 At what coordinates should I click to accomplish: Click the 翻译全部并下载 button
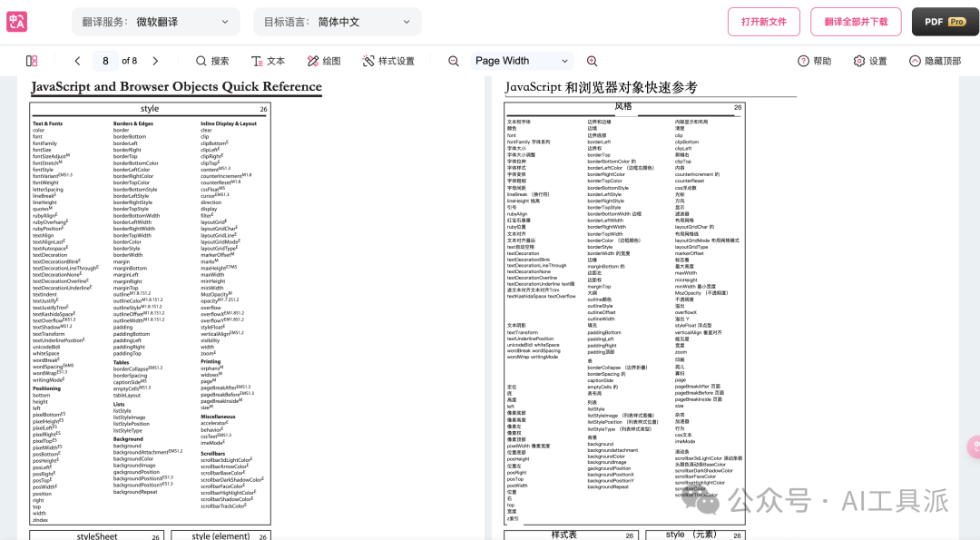point(856,22)
